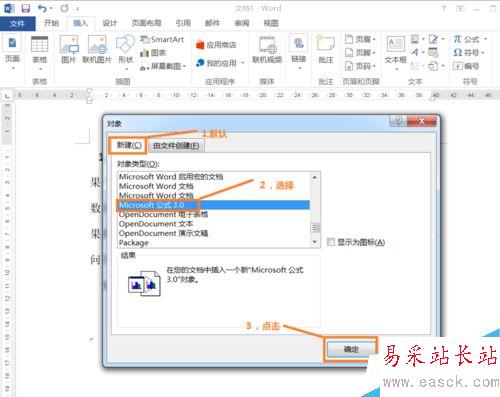Expand the Symbol (符号) dropdown arrow
The height and width of the screenshot is (397, 500).
tap(483, 52)
